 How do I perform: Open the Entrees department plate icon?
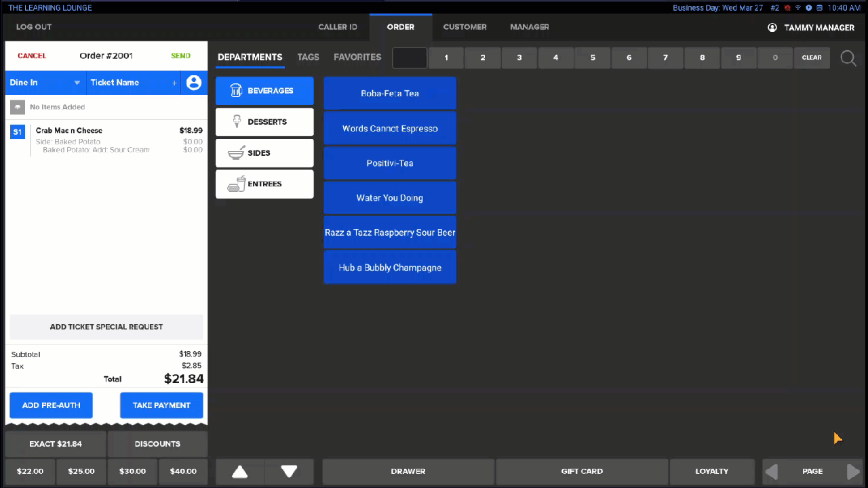click(237, 184)
